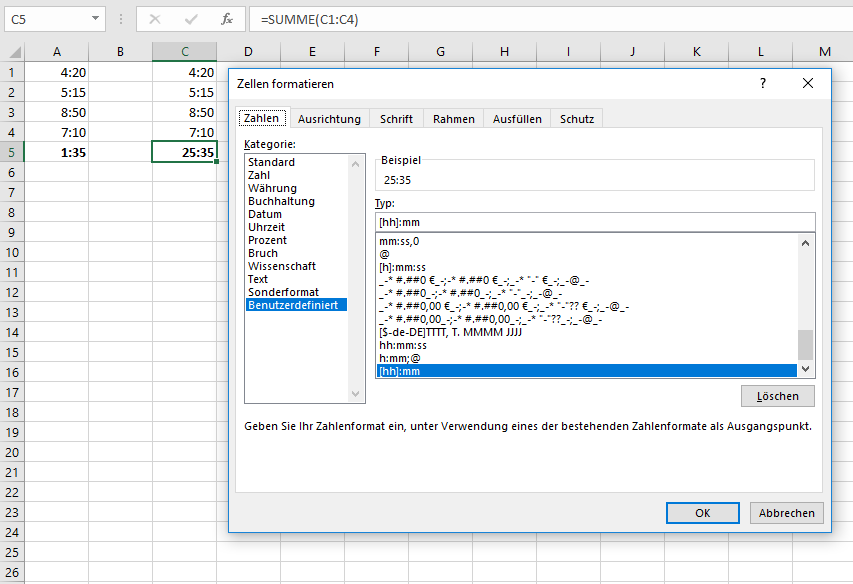The image size is (853, 584).
Task: Click the Löschen button
Action: [x=777, y=396]
